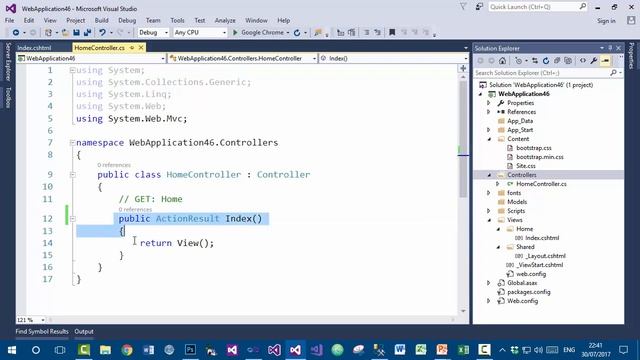Toggle pin on HomeController.cs tab
Viewport: 640px width, 360px height.
click(x=132, y=48)
